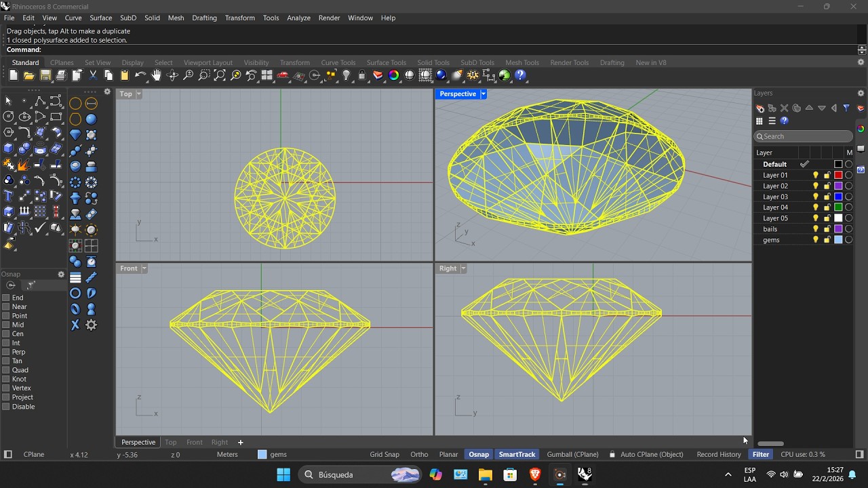Open the Front viewport dropdown arrow

click(x=144, y=268)
